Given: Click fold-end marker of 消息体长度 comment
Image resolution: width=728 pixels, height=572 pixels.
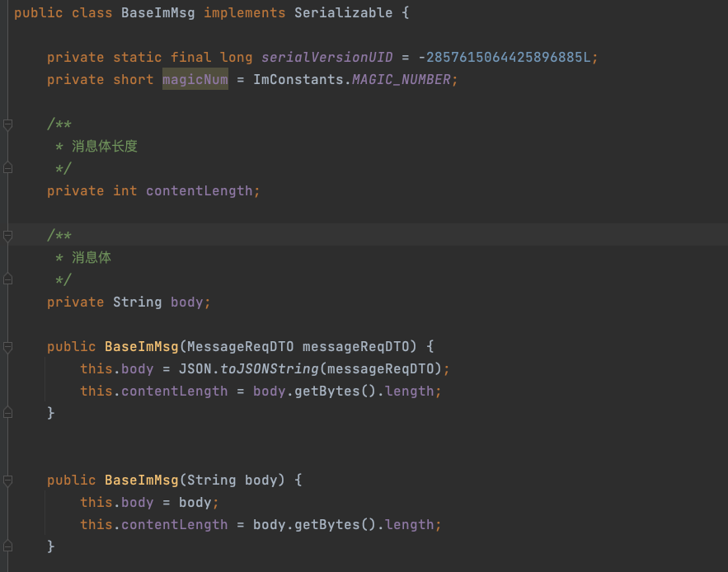Looking at the screenshot, I should (x=8, y=169).
